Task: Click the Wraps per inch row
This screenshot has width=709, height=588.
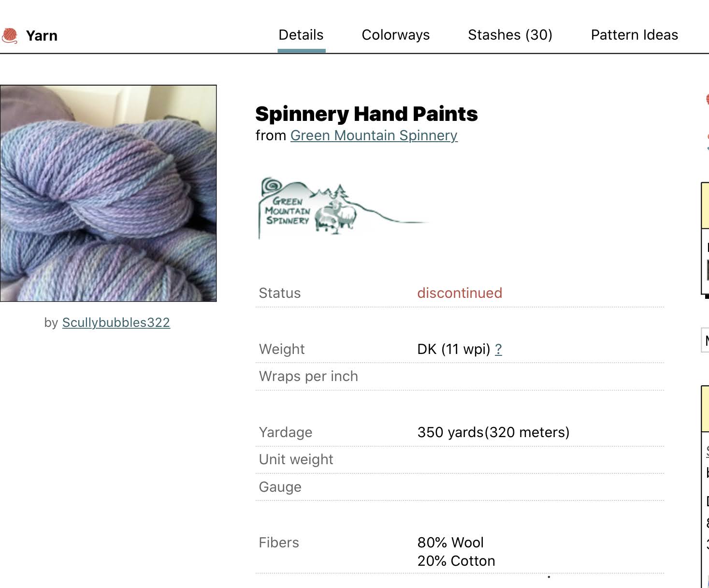Action: click(460, 377)
